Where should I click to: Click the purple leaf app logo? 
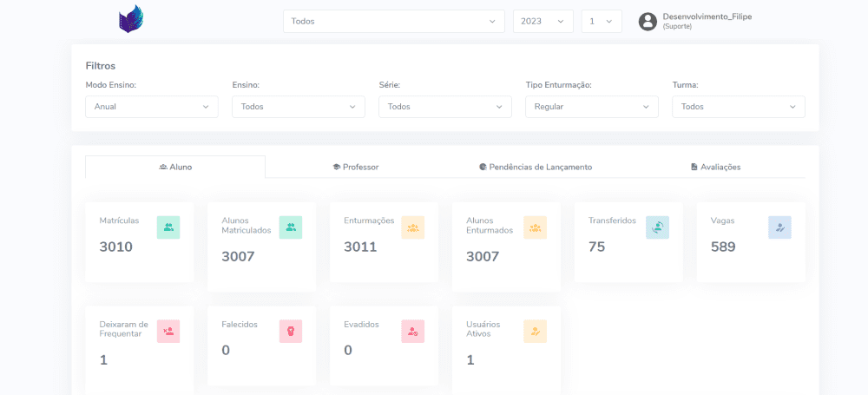(131, 20)
